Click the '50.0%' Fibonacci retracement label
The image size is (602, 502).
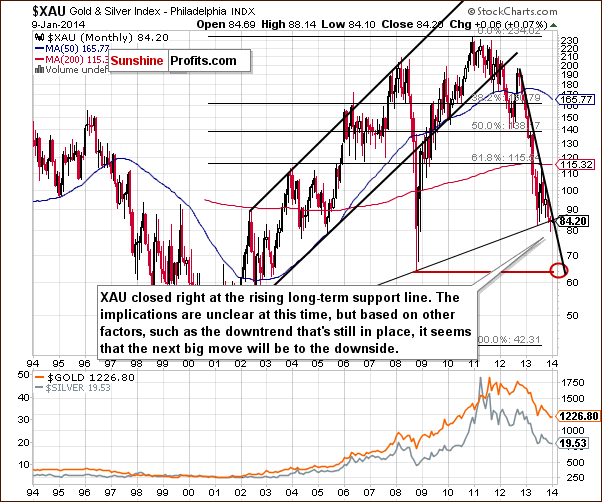coord(506,126)
